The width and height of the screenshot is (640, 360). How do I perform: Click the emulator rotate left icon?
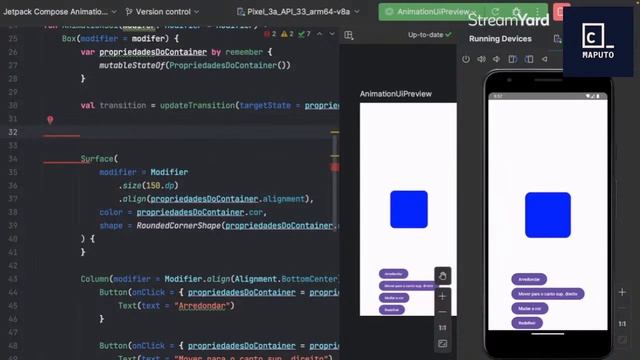click(x=513, y=59)
